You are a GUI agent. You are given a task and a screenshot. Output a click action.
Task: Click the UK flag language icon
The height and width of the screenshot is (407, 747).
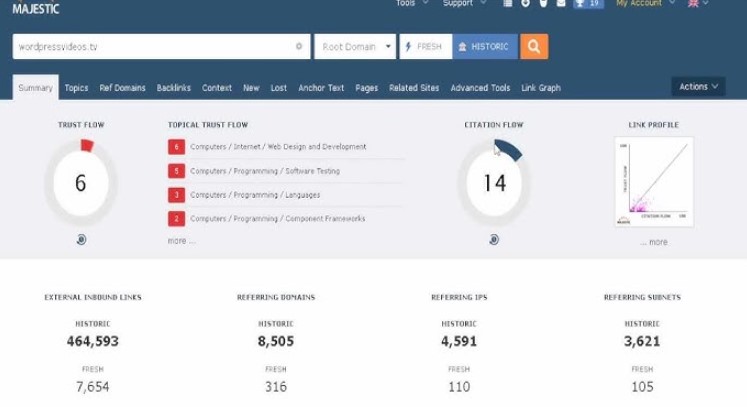click(x=694, y=3)
